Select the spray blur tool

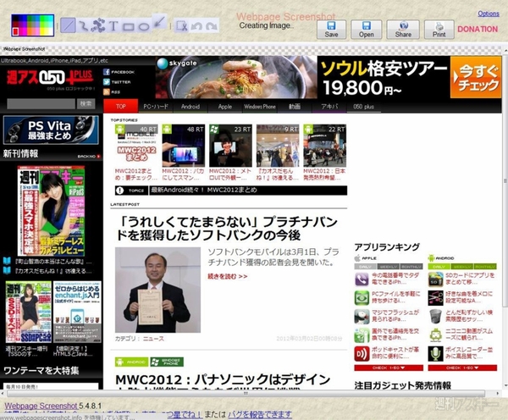tap(98, 26)
